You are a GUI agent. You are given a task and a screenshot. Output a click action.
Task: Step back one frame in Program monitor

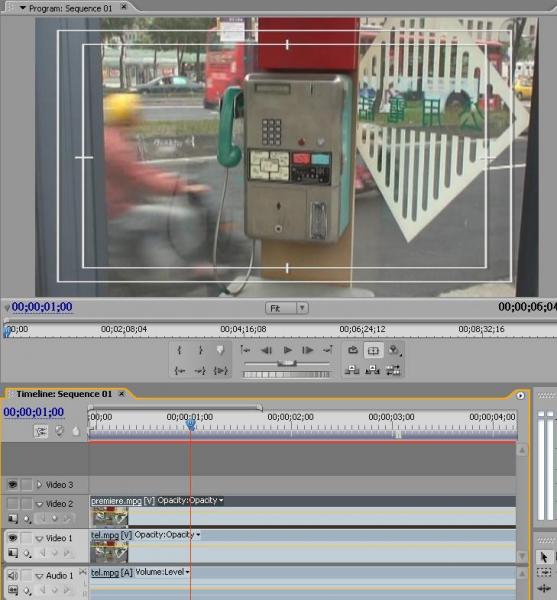click(266, 350)
